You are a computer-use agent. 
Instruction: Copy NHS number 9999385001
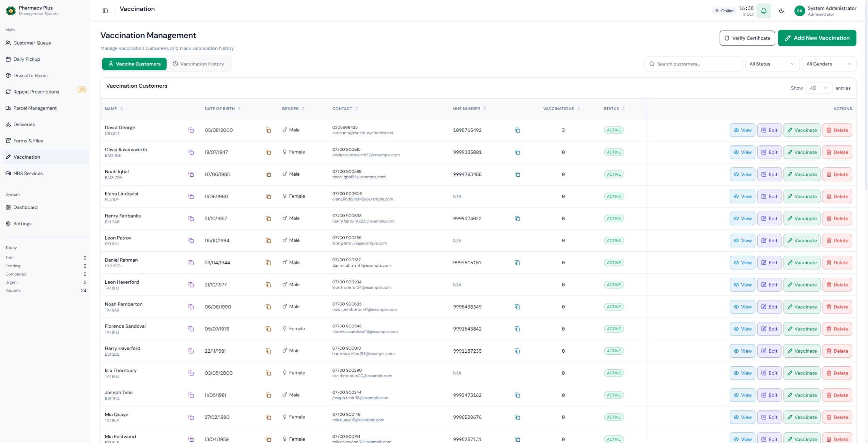[x=517, y=152]
